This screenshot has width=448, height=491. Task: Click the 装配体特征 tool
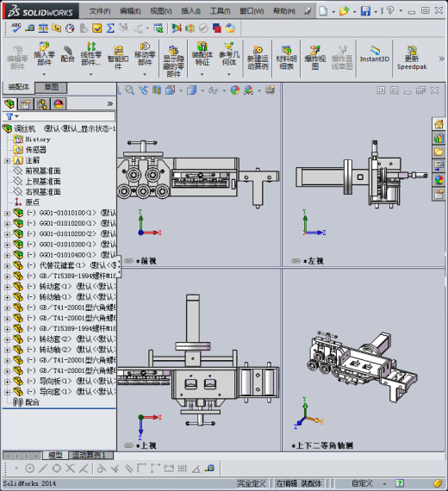[202, 53]
